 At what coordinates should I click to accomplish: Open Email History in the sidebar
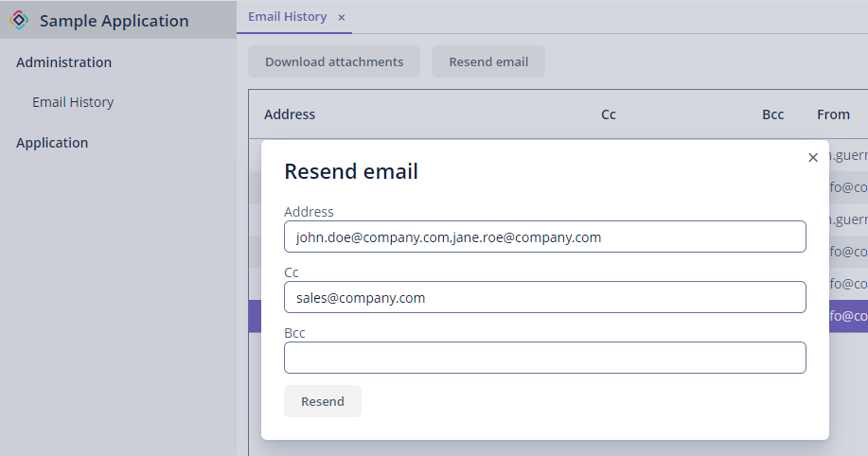coord(73,102)
